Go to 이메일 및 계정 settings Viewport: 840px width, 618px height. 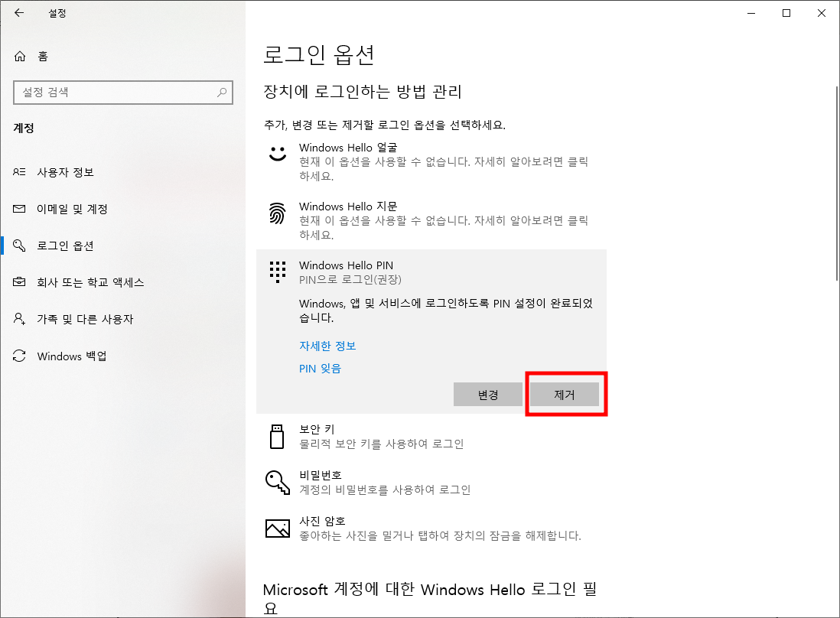pyautogui.click(x=122, y=209)
